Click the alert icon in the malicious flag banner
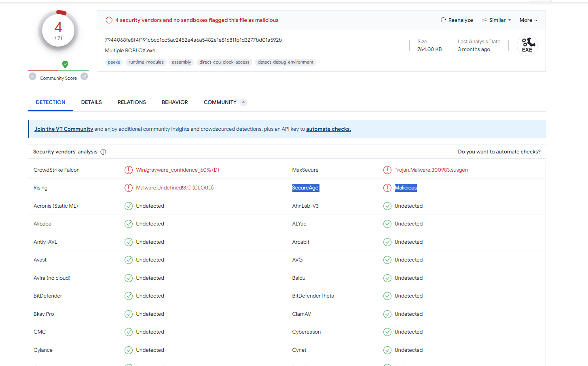This screenshot has height=366, width=588. [x=109, y=20]
